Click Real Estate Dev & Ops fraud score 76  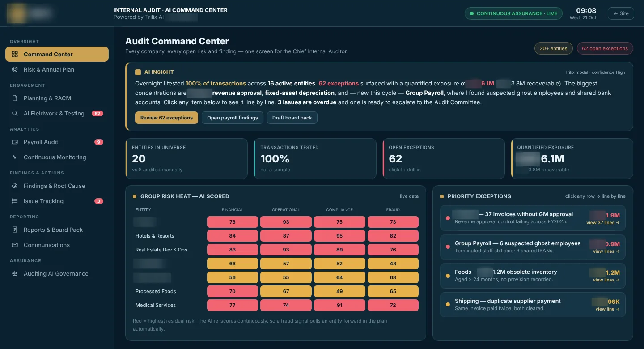[393, 250]
